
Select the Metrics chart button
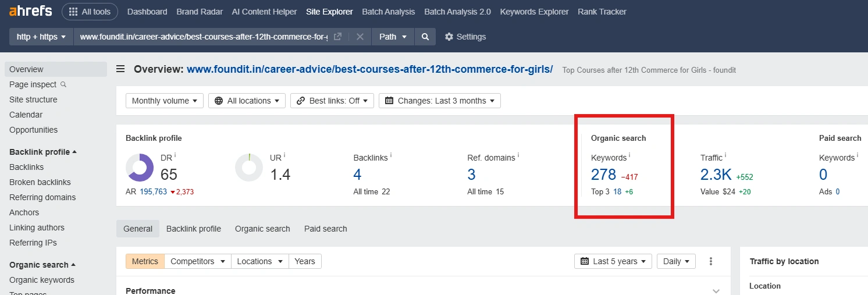coord(145,261)
